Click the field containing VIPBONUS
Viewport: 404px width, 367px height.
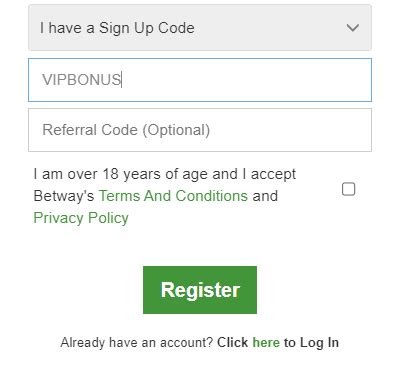(200, 80)
